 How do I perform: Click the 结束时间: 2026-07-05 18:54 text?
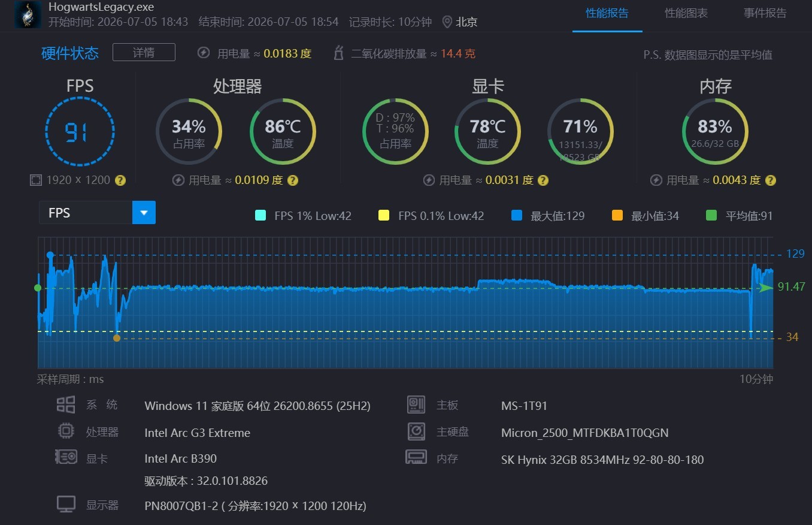pos(268,22)
